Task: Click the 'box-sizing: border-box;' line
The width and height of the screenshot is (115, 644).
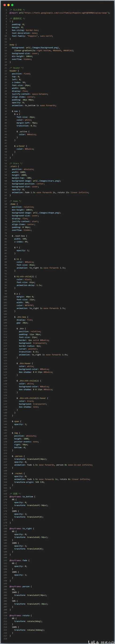Action: coord(26,30)
